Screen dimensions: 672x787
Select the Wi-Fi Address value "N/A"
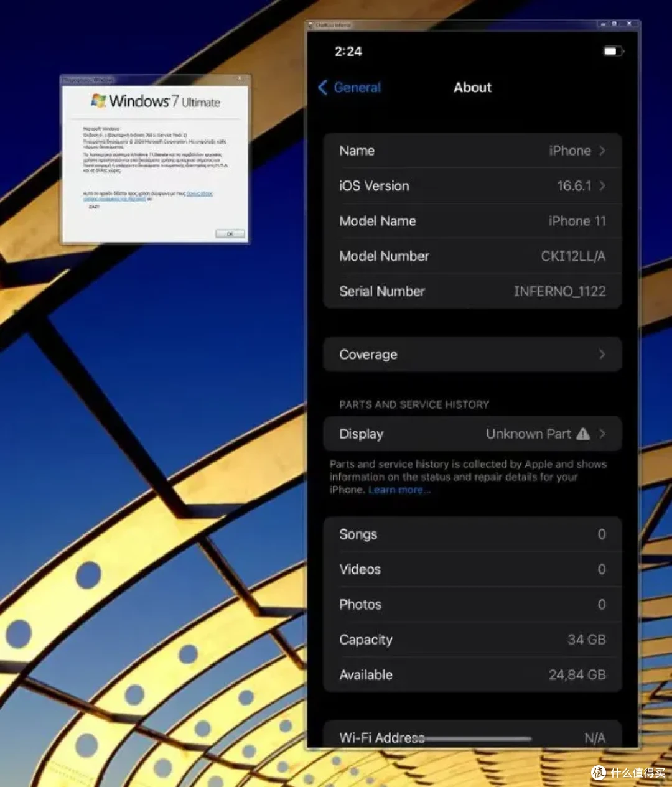pyautogui.click(x=595, y=738)
